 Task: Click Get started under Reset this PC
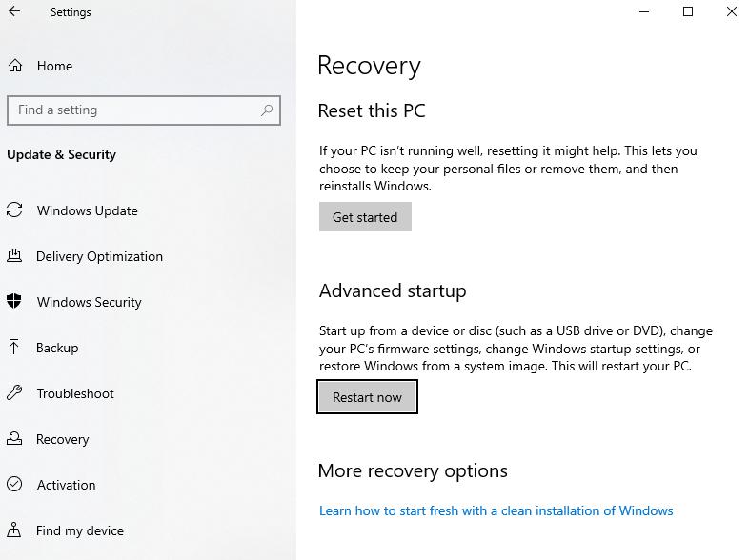click(x=365, y=217)
